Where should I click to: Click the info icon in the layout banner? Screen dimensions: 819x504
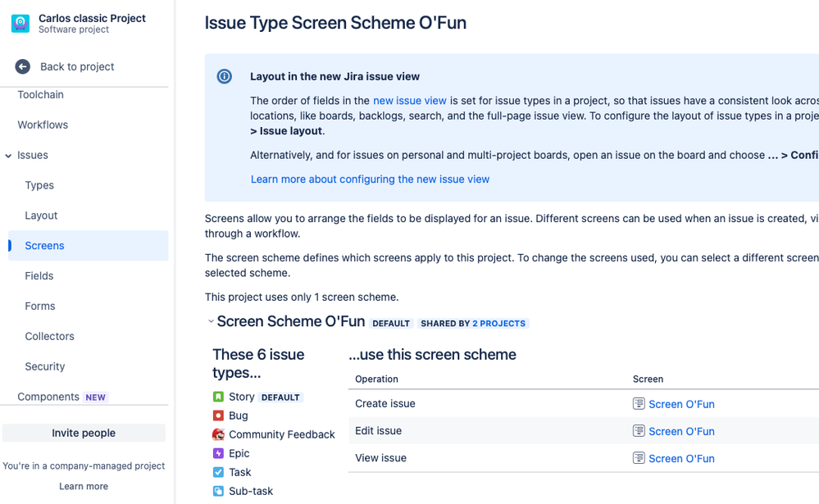[x=224, y=76]
